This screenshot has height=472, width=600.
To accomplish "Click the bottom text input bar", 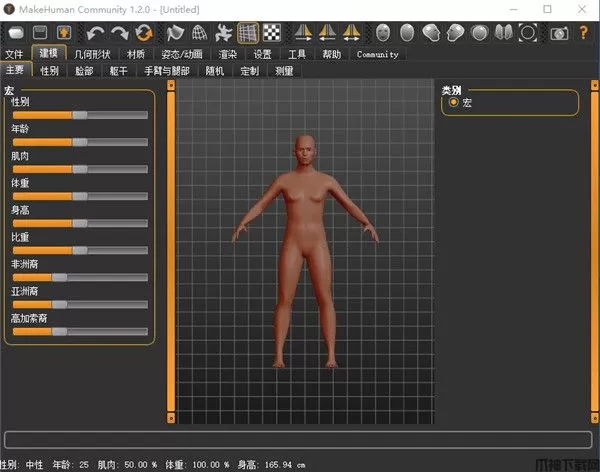I will (x=298, y=440).
